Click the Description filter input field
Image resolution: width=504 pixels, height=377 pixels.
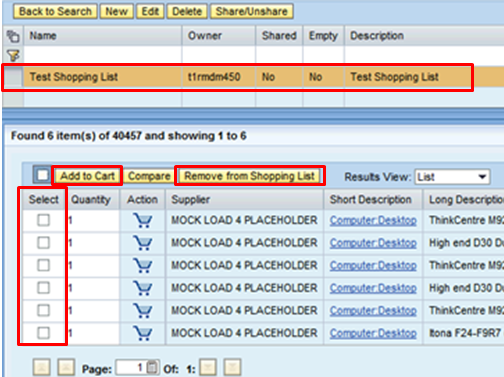tap(424, 55)
